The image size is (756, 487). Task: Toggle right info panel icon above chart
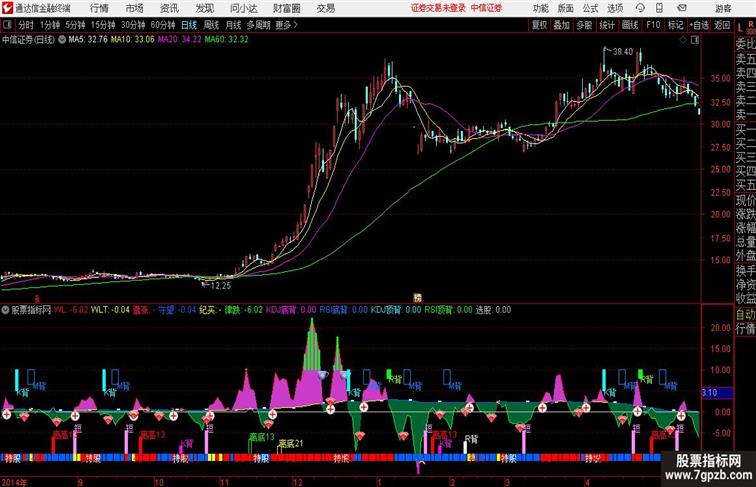click(695, 40)
